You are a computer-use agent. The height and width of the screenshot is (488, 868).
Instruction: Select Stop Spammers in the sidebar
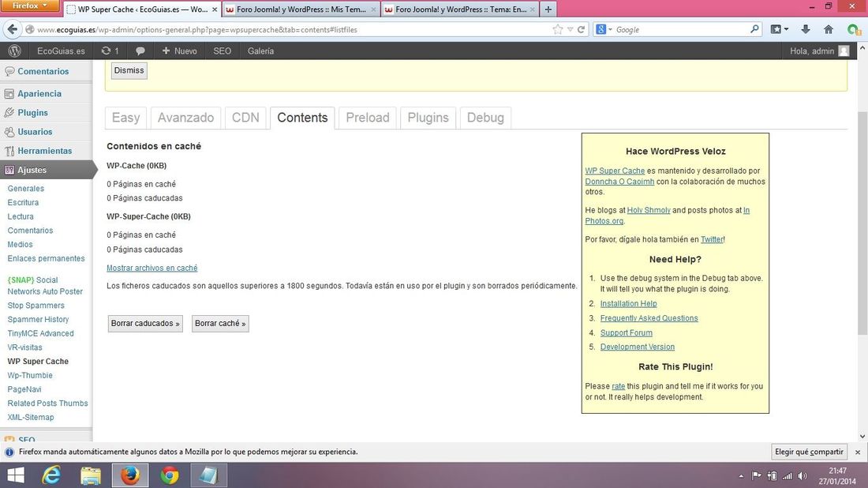coord(36,306)
